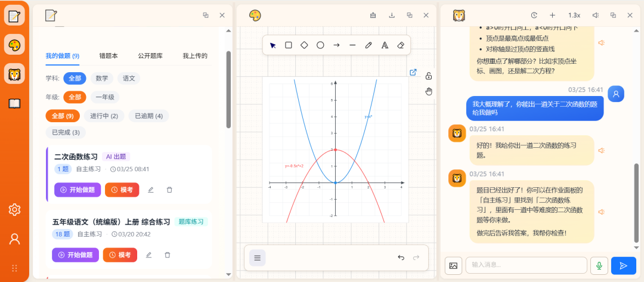
Task: Toggle the canvas lock icon
Action: click(428, 76)
